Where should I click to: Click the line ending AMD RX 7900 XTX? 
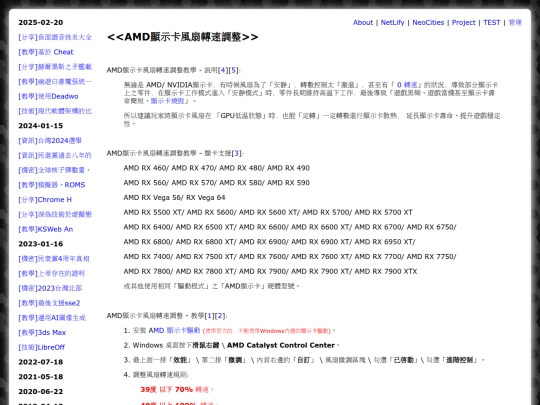coord(270,271)
